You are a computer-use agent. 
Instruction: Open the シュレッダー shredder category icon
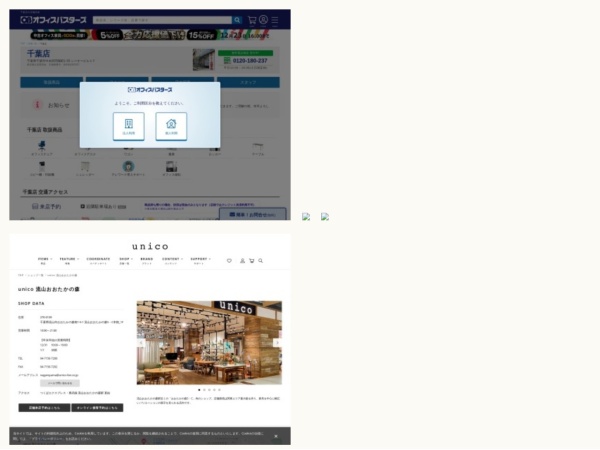85,166
